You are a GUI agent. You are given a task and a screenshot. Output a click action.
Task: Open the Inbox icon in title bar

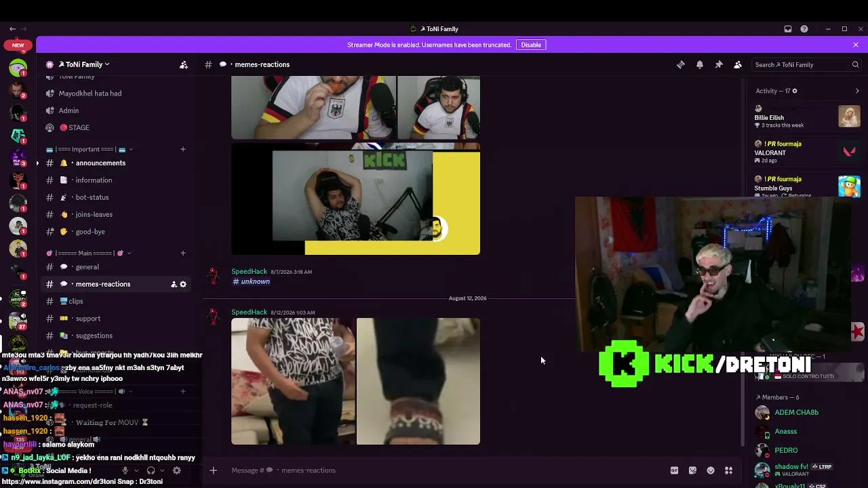tap(788, 29)
